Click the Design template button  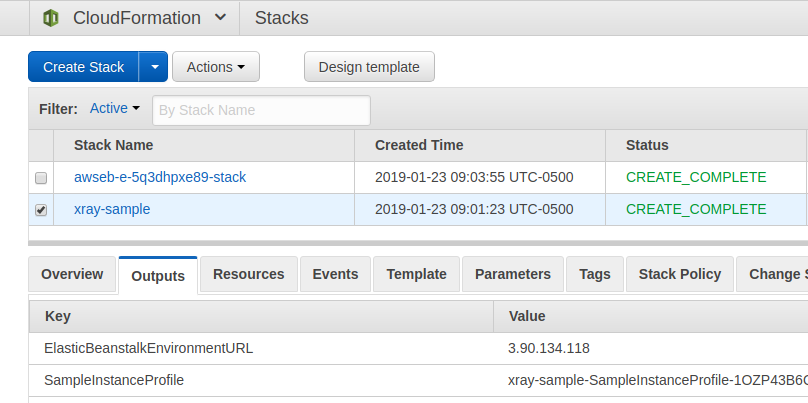pos(369,67)
